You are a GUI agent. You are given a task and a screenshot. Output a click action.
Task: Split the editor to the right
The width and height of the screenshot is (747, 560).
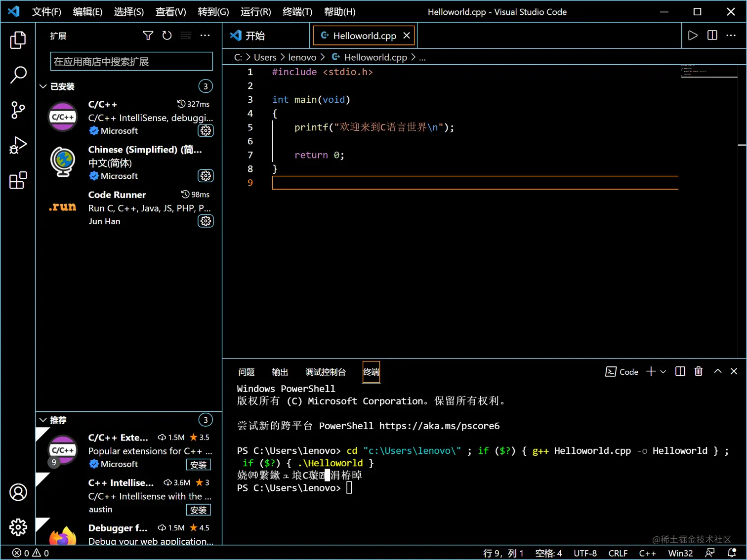click(712, 36)
